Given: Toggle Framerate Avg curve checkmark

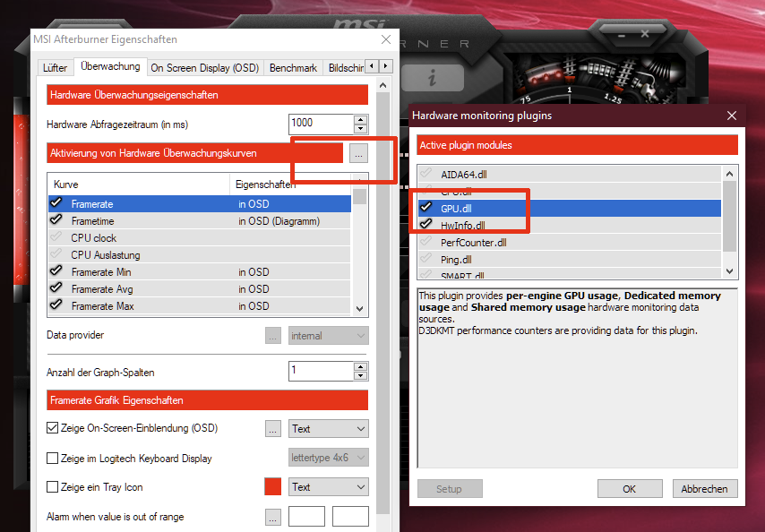Looking at the screenshot, I should (x=56, y=287).
